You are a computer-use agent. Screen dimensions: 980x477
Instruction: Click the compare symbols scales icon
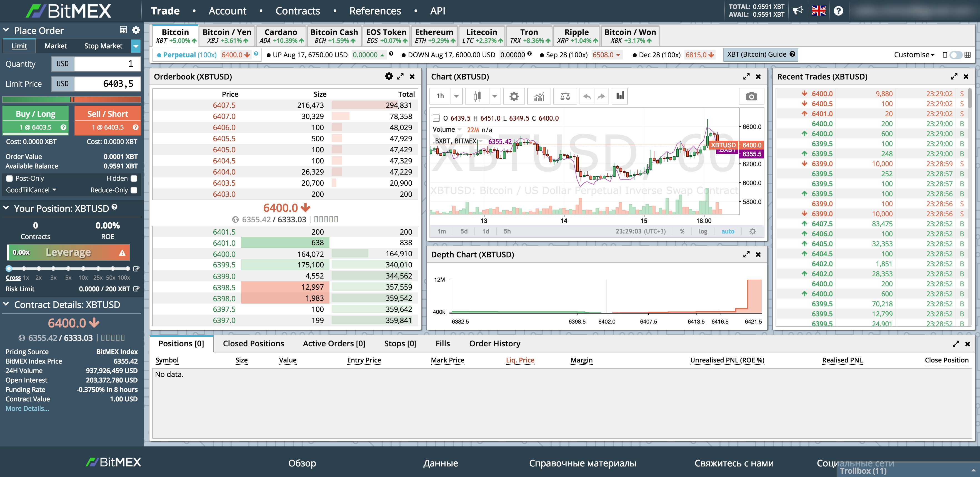point(565,96)
